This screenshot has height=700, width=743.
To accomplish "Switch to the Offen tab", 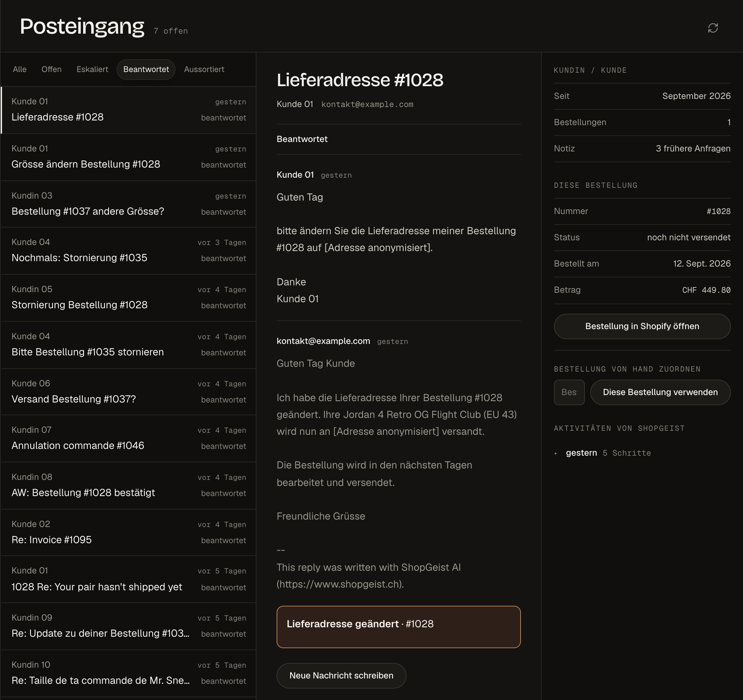I will (51, 70).
